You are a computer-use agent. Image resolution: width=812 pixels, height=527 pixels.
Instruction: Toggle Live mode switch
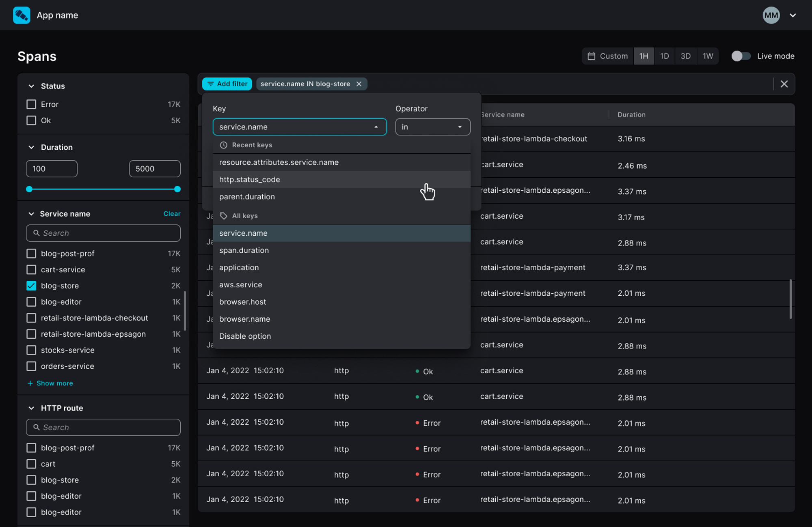coord(741,56)
